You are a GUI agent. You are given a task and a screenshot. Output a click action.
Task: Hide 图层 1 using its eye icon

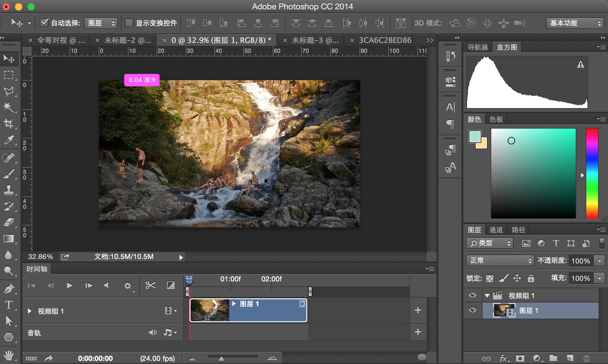[x=473, y=310]
